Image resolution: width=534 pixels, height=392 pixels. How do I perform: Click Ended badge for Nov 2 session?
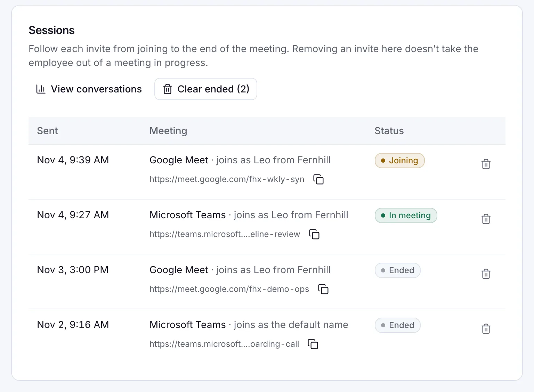pyautogui.click(x=398, y=325)
